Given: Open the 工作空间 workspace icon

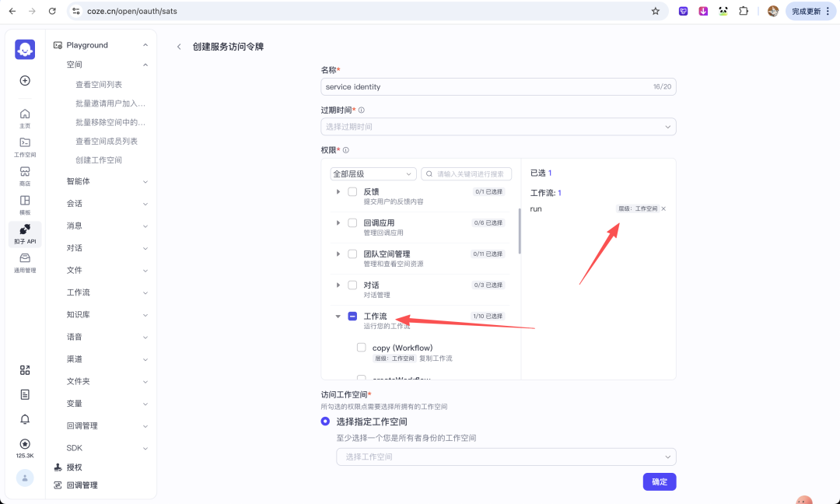Looking at the screenshot, I should point(25,146).
